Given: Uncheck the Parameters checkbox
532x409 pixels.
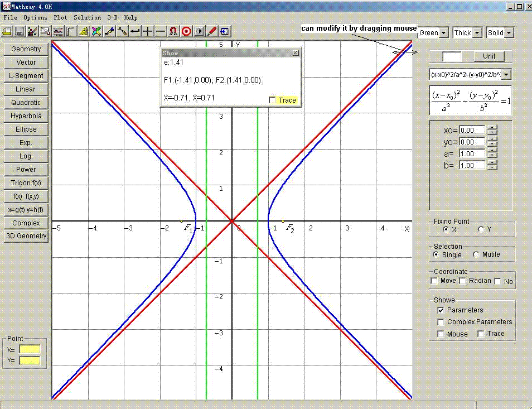Looking at the screenshot, I should (x=441, y=310).
